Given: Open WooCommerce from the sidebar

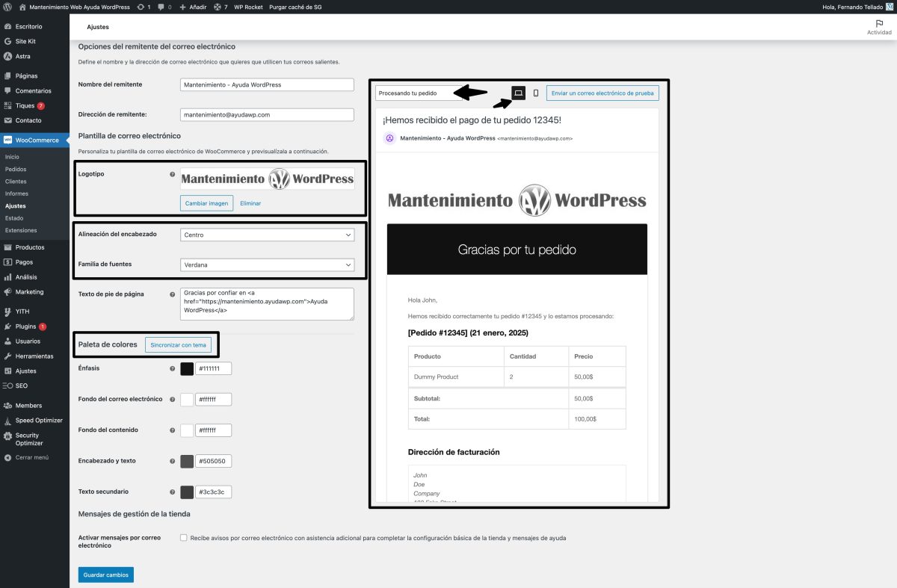Looking at the screenshot, I should click(x=34, y=139).
